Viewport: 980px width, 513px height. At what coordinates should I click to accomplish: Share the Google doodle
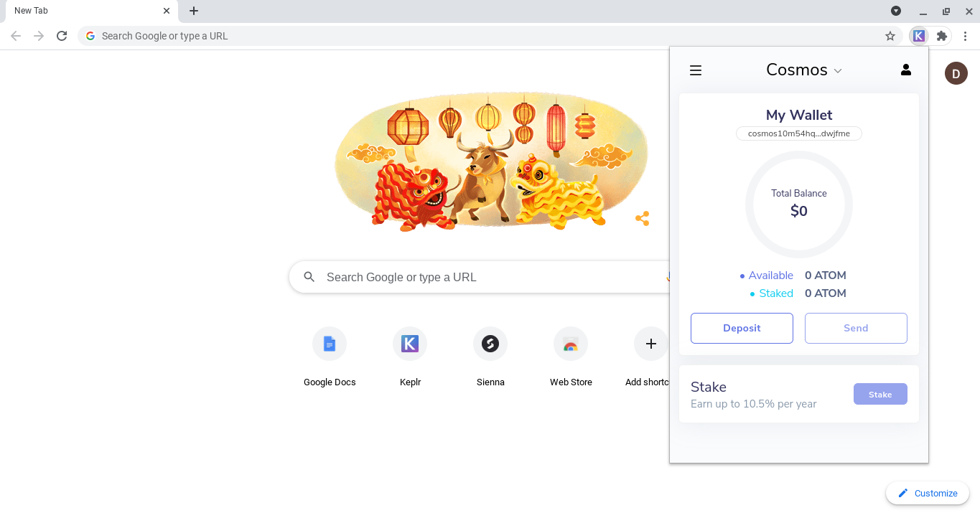(x=642, y=219)
